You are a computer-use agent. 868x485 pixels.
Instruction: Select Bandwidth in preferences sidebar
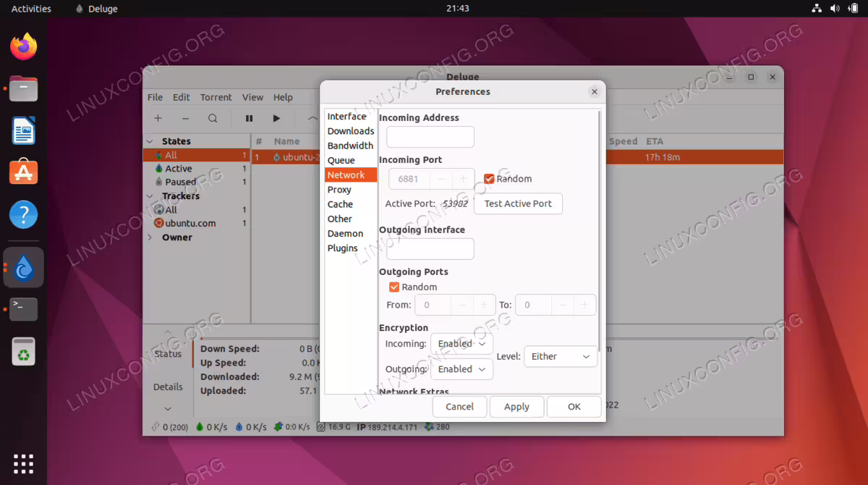tap(351, 145)
